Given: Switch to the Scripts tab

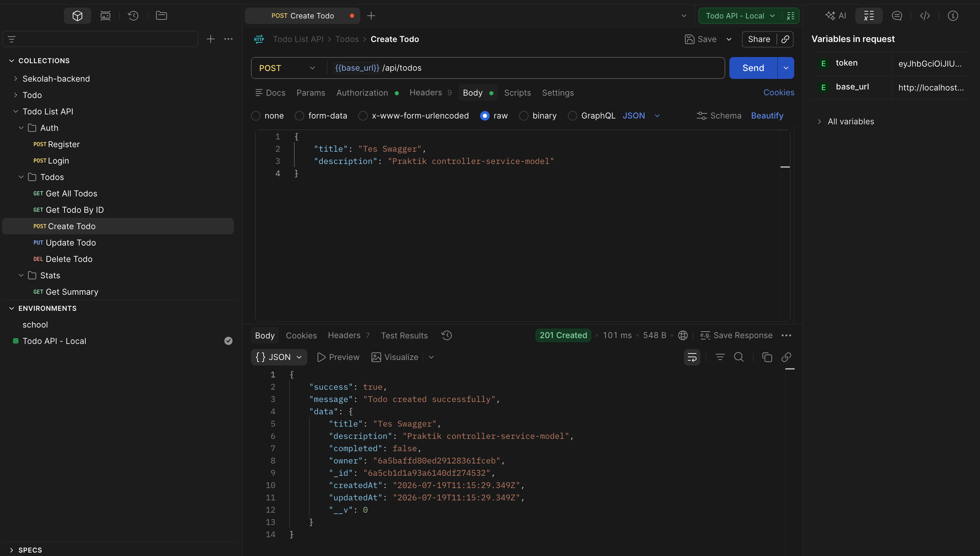Looking at the screenshot, I should (x=517, y=93).
